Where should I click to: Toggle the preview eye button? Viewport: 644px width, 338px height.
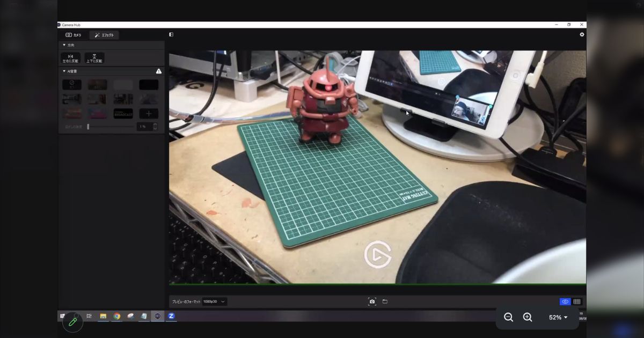565,302
